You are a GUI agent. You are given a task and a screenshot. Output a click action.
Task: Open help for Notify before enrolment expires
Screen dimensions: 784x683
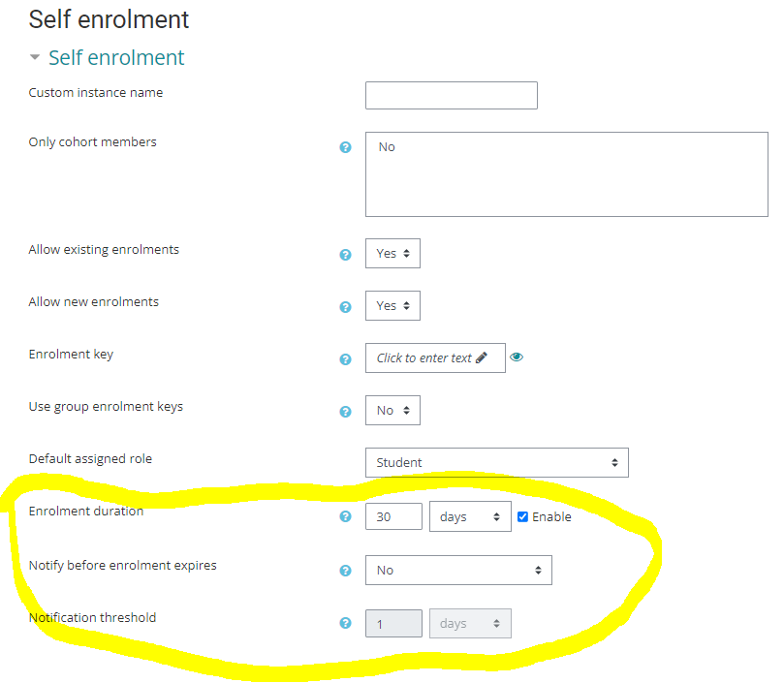coord(345,571)
